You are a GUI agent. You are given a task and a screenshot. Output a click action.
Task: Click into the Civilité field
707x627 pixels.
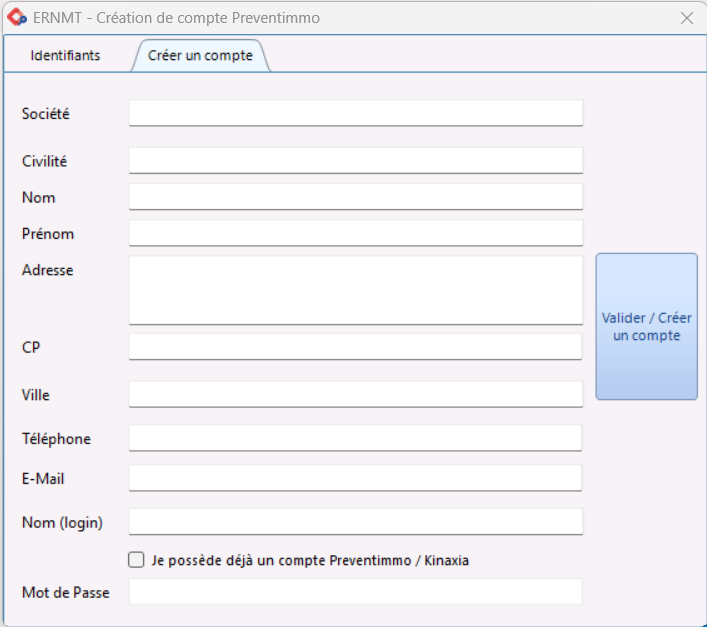click(x=356, y=160)
